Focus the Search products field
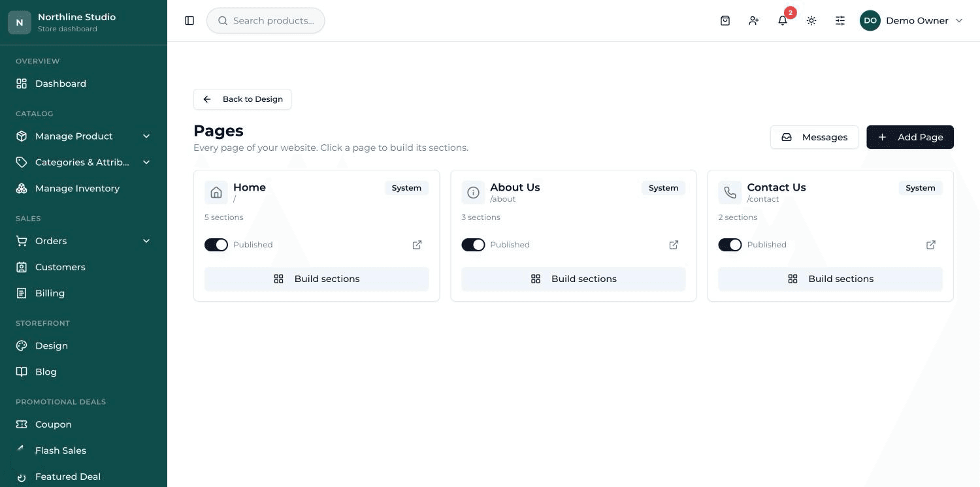This screenshot has width=980, height=487. [266, 21]
